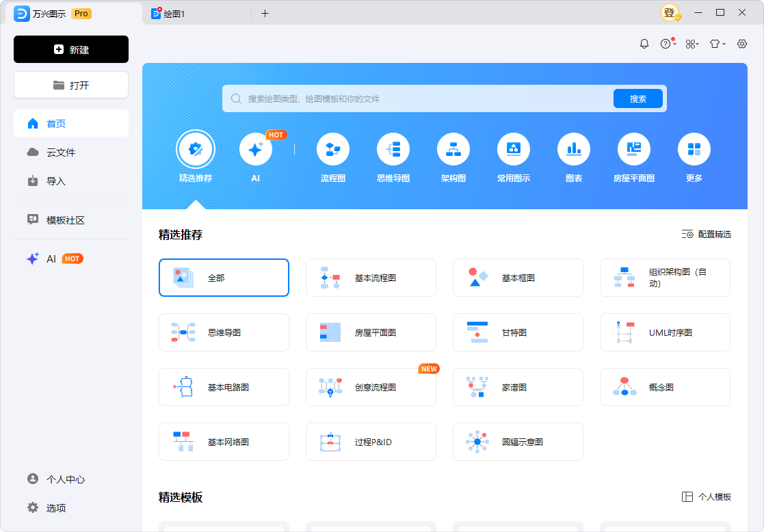Select the 思维导图 category icon
Screen dimensions: 764x532
[x=393, y=149]
